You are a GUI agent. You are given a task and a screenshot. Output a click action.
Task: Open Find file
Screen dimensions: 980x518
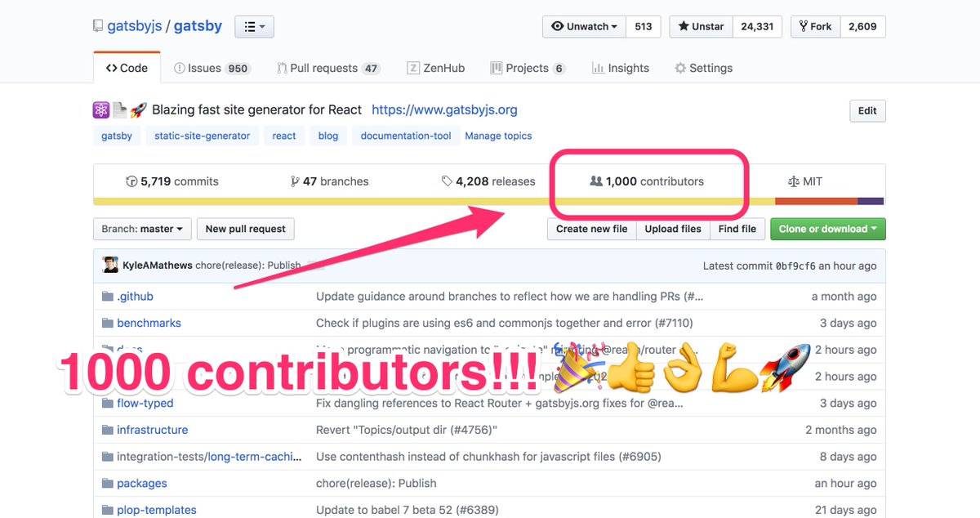[737, 229]
